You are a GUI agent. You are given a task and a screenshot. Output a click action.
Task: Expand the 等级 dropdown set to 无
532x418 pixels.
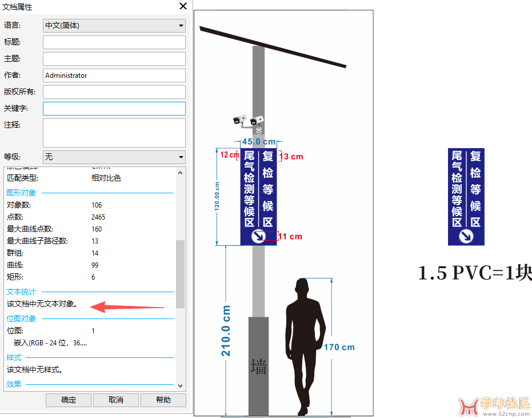pos(114,157)
